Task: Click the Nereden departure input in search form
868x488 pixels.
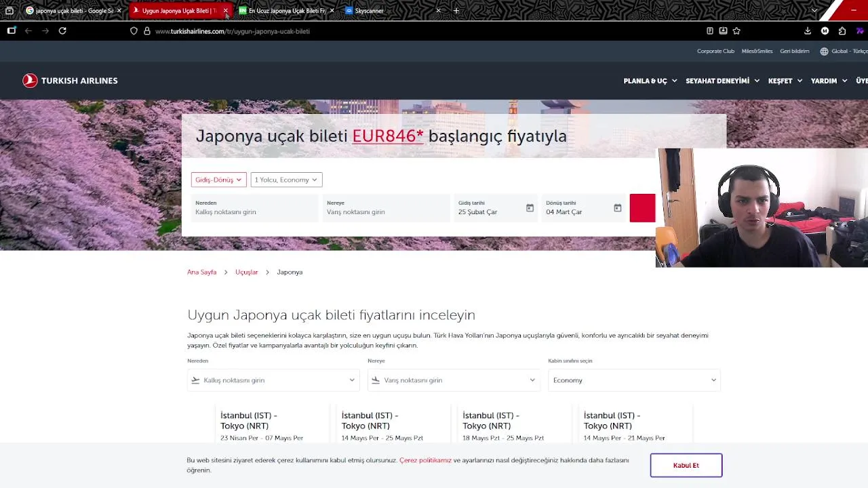Action: [254, 208]
